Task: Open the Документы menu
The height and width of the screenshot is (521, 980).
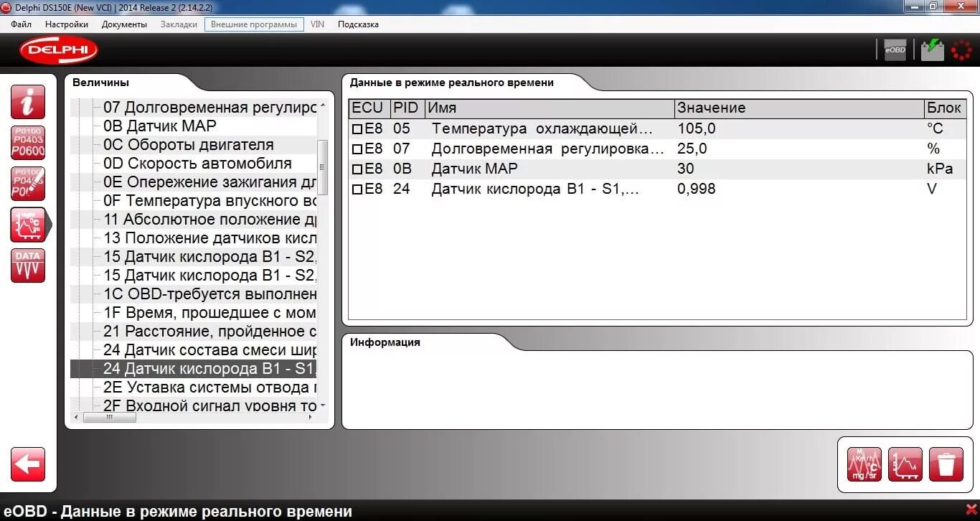Action: coord(124,24)
